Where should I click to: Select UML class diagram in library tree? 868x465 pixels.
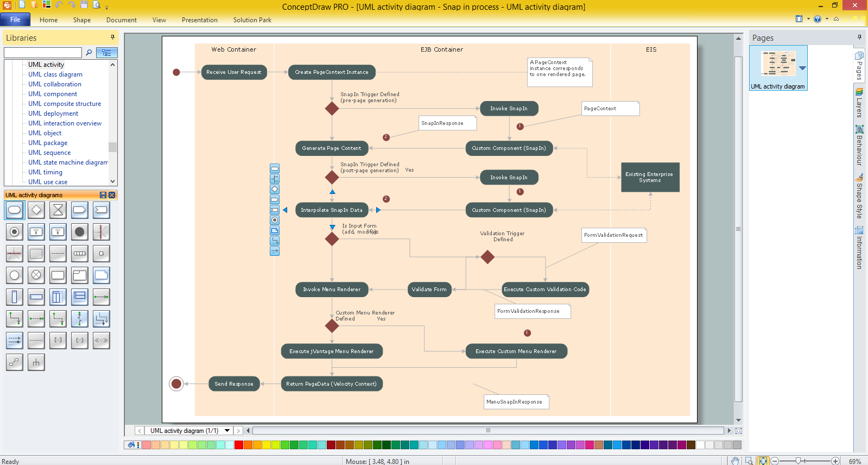click(55, 74)
